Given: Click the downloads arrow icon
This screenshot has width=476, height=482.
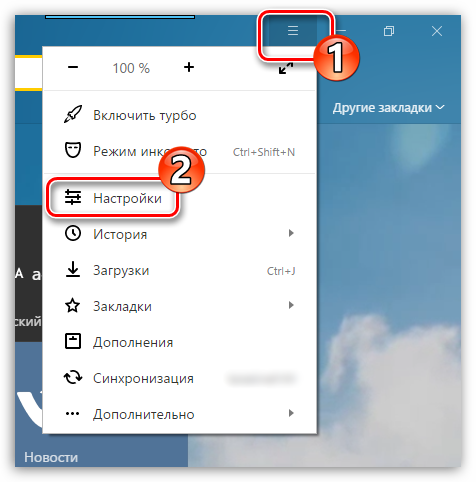Looking at the screenshot, I should 73,269.
